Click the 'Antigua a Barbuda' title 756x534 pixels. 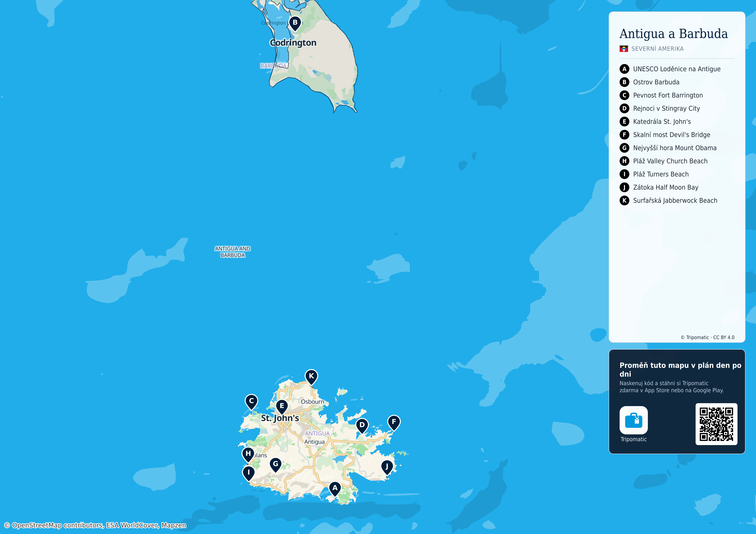[x=673, y=34]
